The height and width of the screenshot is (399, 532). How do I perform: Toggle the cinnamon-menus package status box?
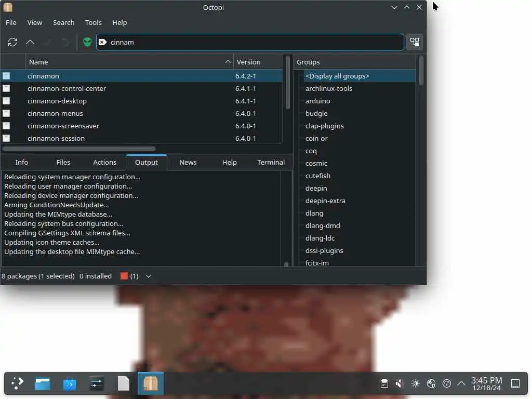(x=6, y=113)
